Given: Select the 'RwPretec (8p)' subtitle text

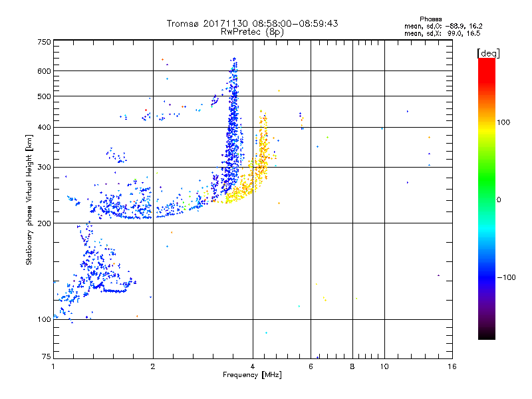Looking at the screenshot, I should (x=252, y=32).
